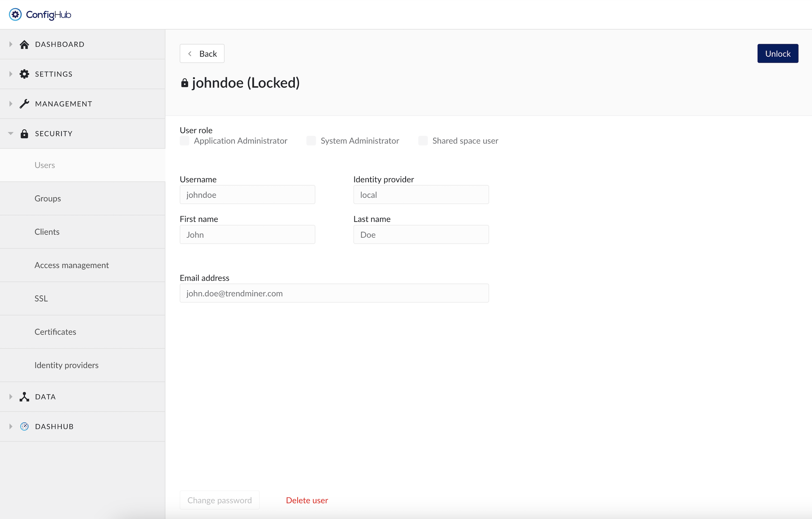The width and height of the screenshot is (812, 519).
Task: Switch to Identity providers page
Action: coord(66,365)
